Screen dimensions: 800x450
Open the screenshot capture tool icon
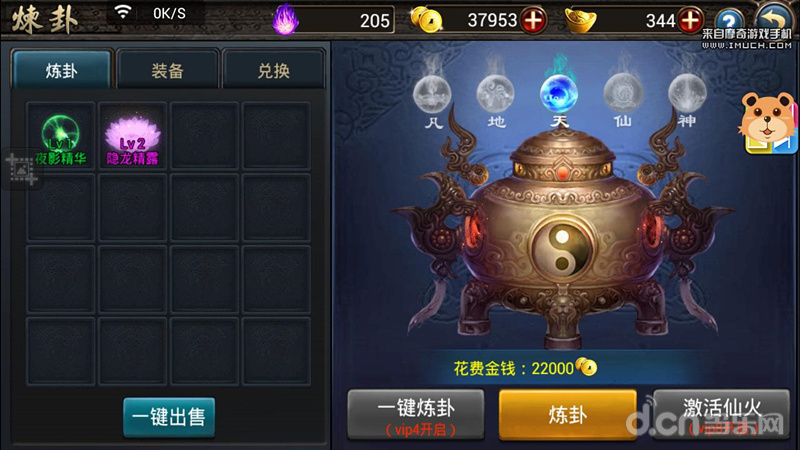pyautogui.click(x=21, y=169)
